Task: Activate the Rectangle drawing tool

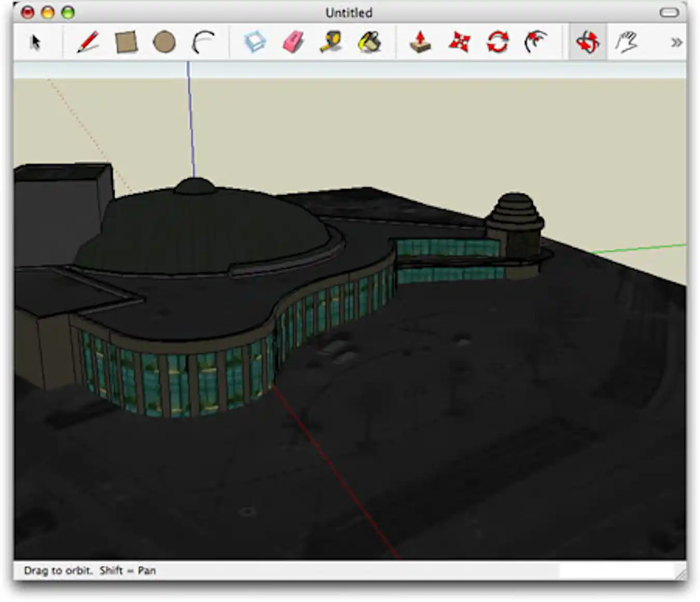Action: 126,43
